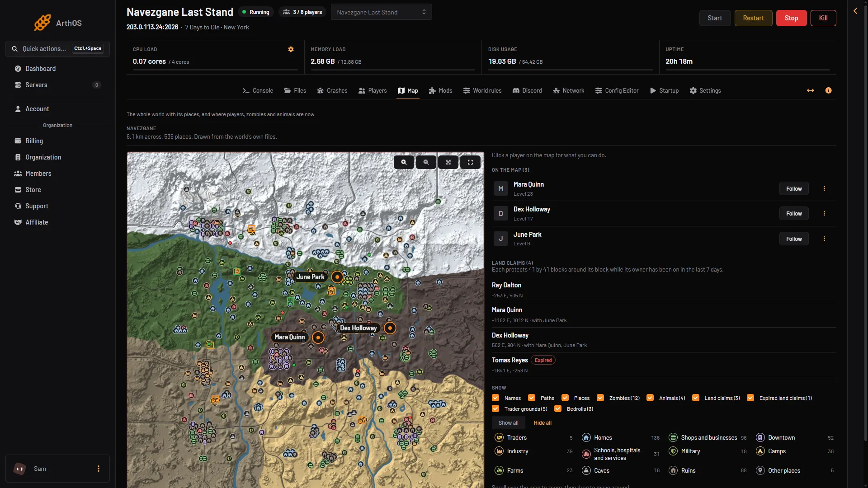The height and width of the screenshot is (488, 868).
Task: Toggle wide layout arrows icon
Action: click(811, 90)
